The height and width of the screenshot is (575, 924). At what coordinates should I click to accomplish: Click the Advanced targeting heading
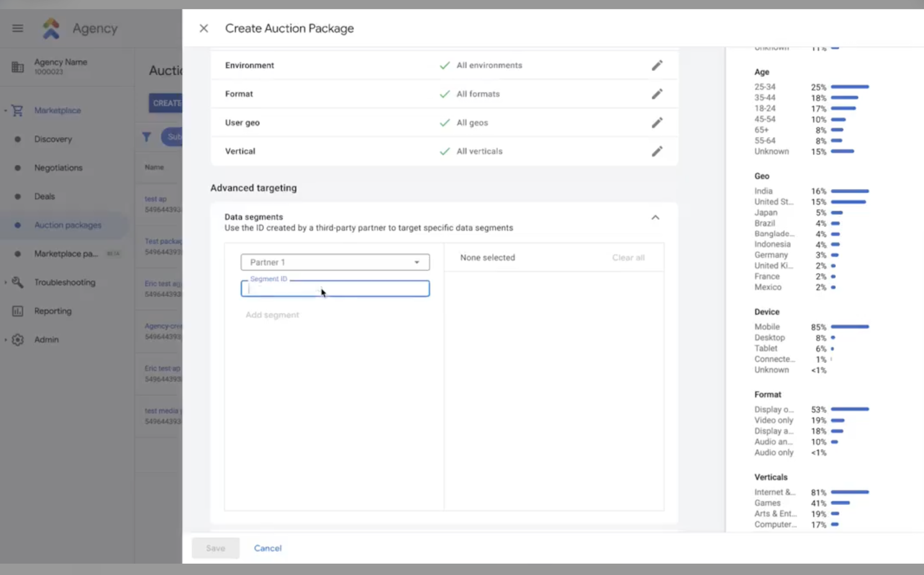(253, 188)
